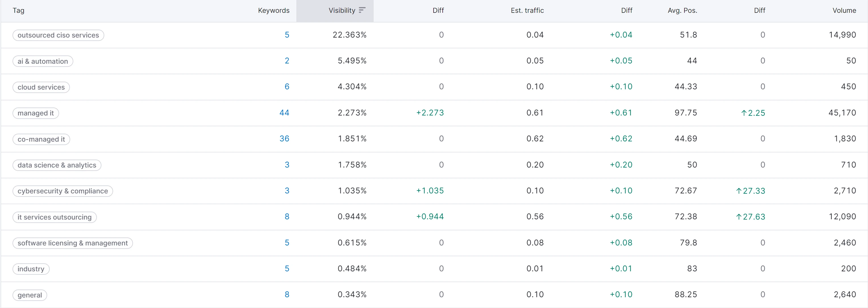Select cybersecurity & compliance tag chip
Viewport: 868px width, 308px height.
pyautogui.click(x=63, y=191)
